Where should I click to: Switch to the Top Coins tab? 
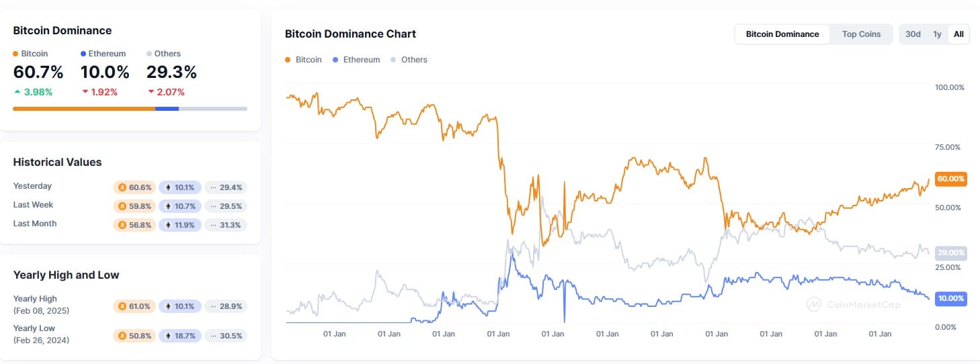(861, 34)
